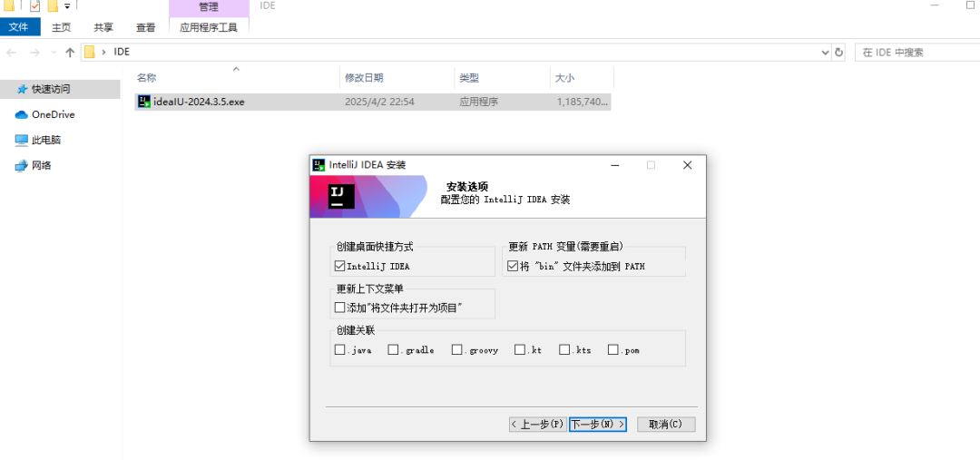Click the 应用程序 type cell
980x460 pixels.
click(479, 102)
